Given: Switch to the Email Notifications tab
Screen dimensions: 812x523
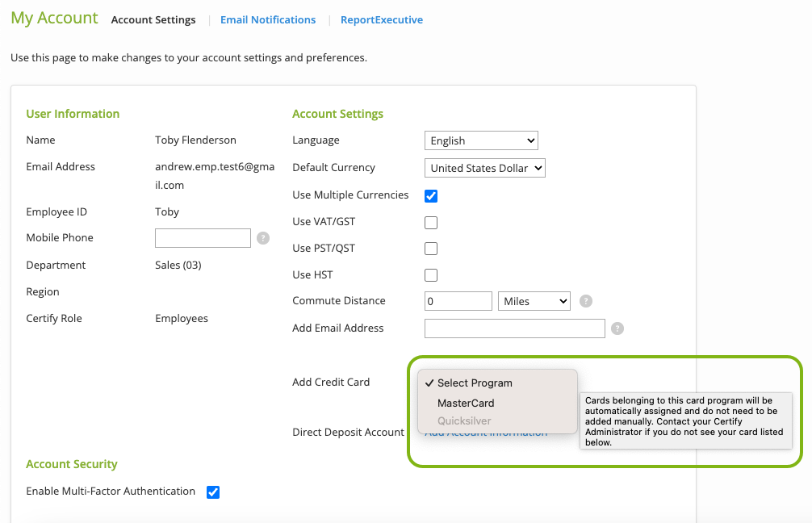Looking at the screenshot, I should click(268, 20).
